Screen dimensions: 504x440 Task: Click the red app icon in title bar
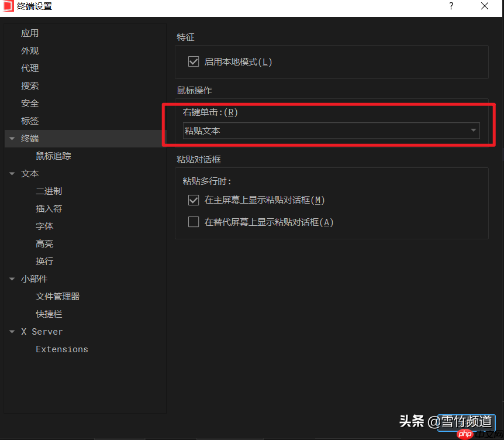[8, 6]
